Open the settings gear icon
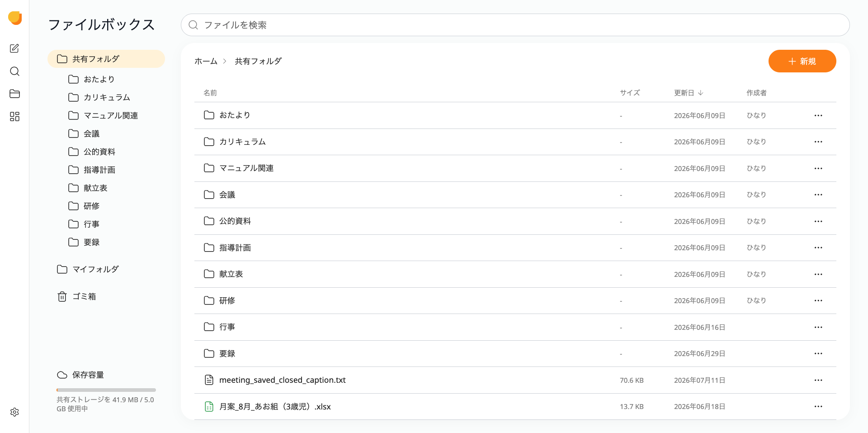 point(14,412)
